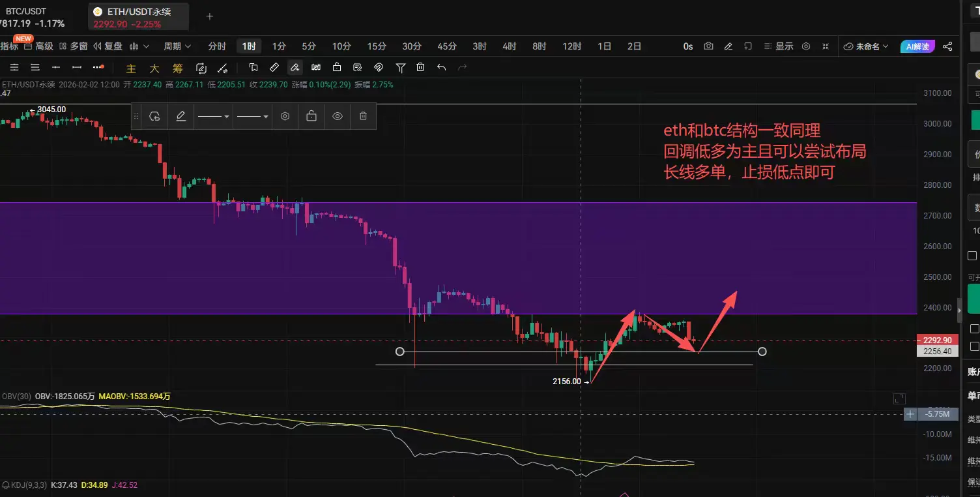Image resolution: width=980 pixels, height=497 pixels.
Task: Switch to the 4时 timeframe
Action: 510,46
